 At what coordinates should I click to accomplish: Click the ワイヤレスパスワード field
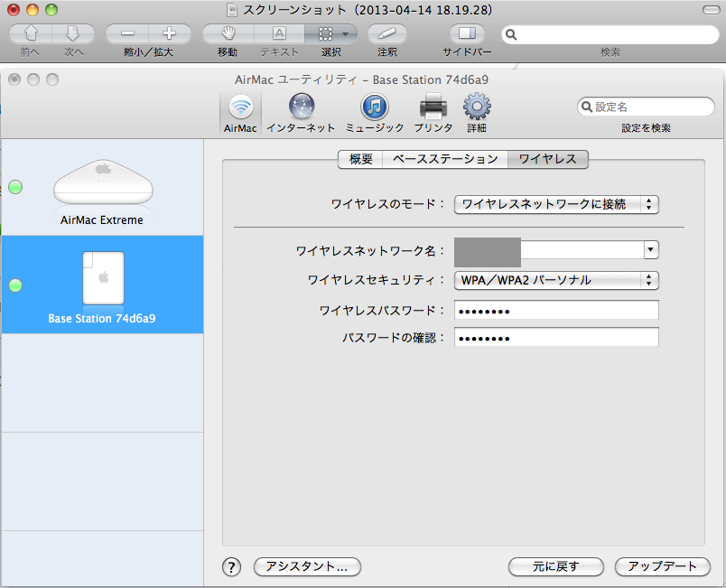pos(556,311)
